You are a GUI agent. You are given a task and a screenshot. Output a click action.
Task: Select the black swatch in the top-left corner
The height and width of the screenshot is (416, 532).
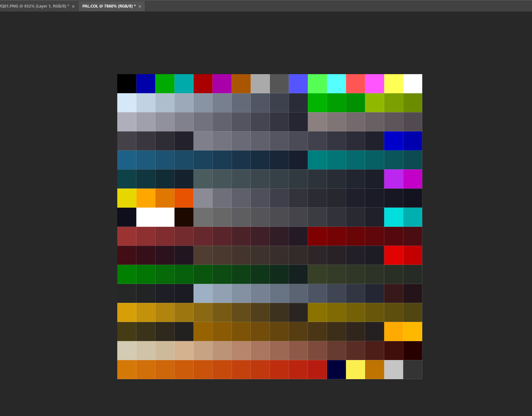point(126,83)
